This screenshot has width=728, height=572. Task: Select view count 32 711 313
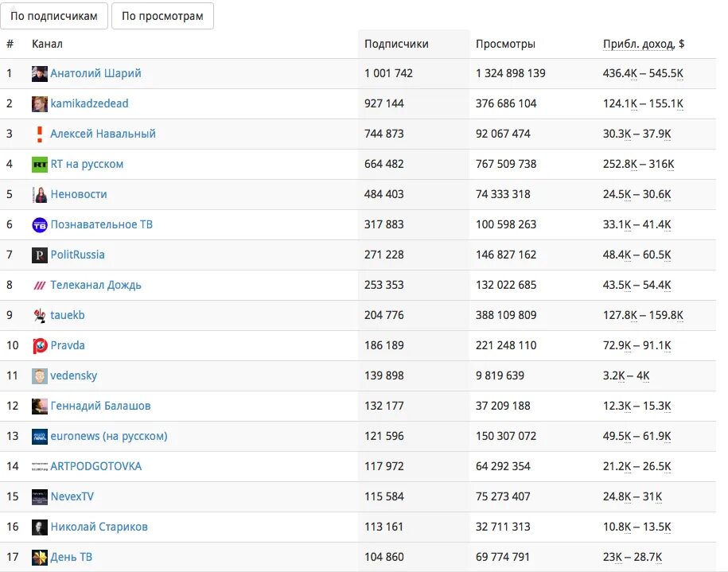pos(503,527)
